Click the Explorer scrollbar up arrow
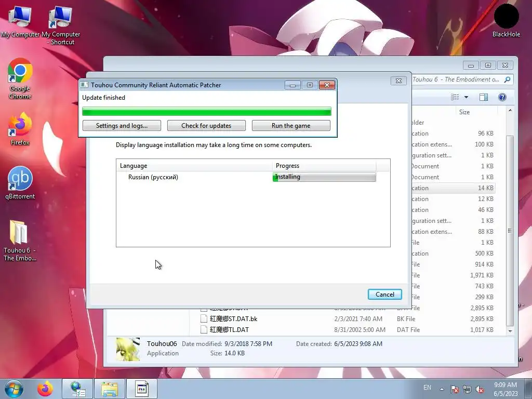The image size is (532, 399). (510, 111)
